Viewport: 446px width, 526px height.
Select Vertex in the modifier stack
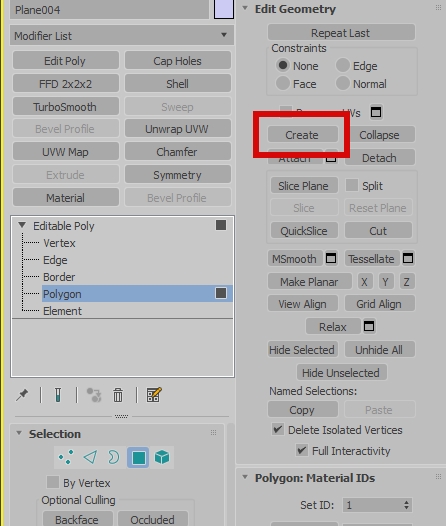59,243
